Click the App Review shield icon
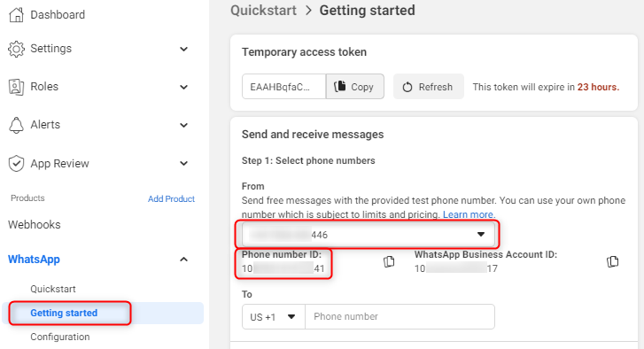This screenshot has height=349, width=644. [16, 163]
